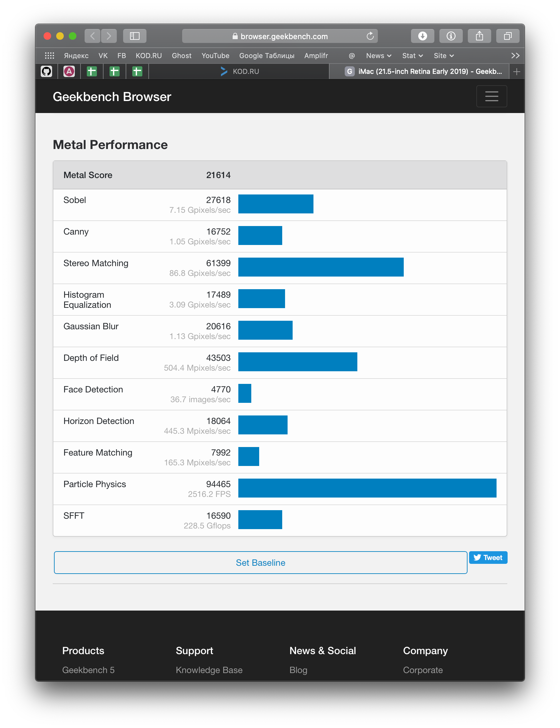This screenshot has width=560, height=728.
Task: Click the Tweet button
Action: pyautogui.click(x=488, y=558)
